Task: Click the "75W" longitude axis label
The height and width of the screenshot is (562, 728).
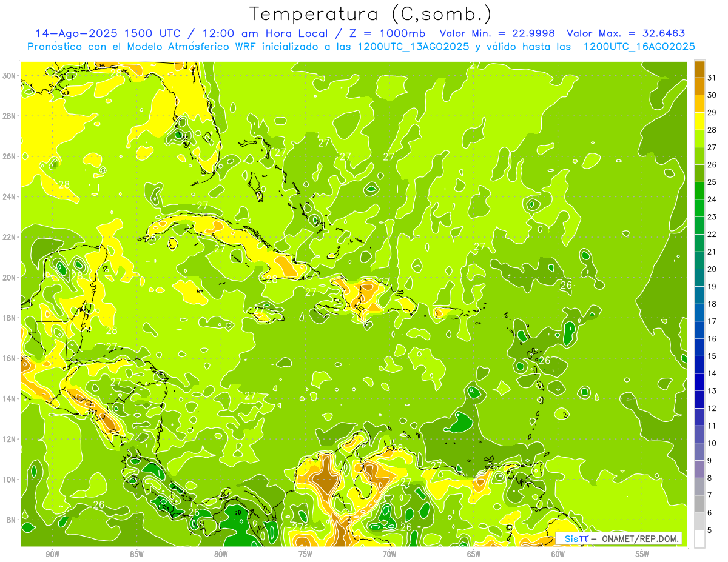Action: tap(305, 554)
